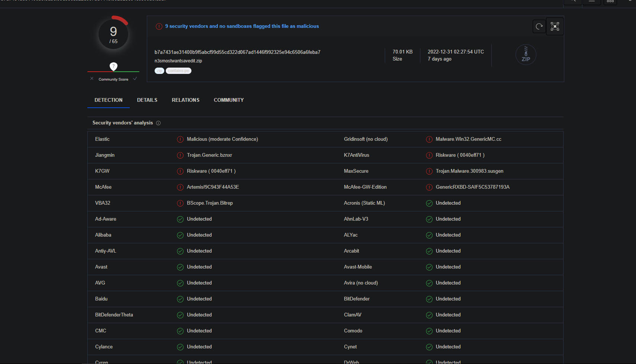Viewport: 636px width, 364px height.
Task: Click the Undetected result for Comodo
Action: [x=448, y=331]
